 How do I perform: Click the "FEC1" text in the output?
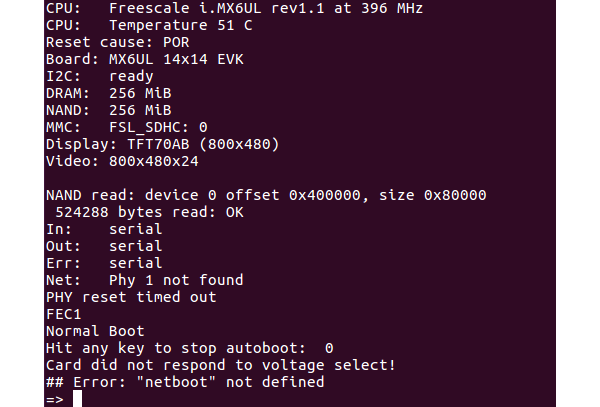point(62,314)
